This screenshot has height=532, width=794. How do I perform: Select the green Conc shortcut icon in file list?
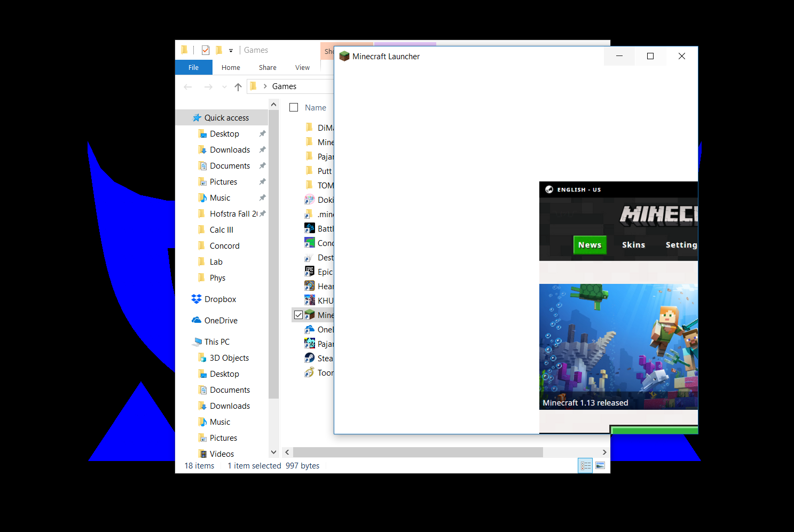pyautogui.click(x=310, y=243)
